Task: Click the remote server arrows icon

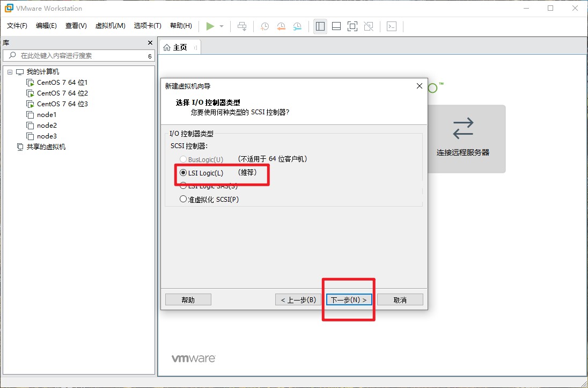Action: pos(463,128)
